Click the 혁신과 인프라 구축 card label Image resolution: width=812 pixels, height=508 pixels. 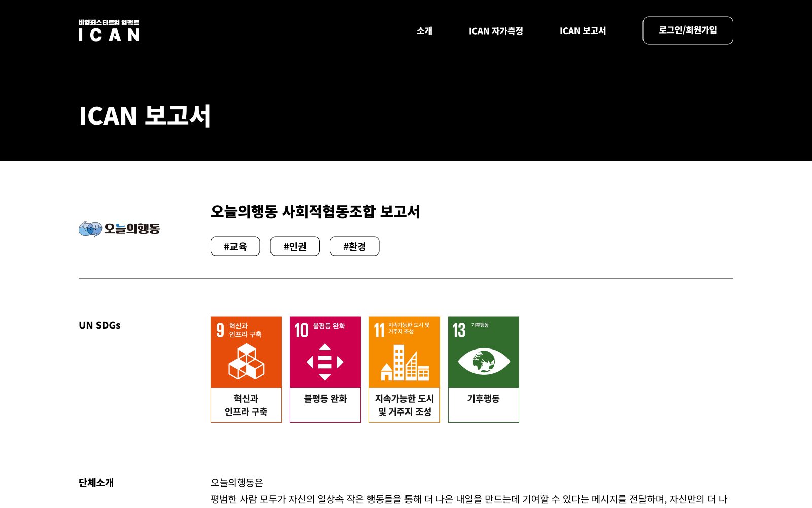click(x=246, y=405)
